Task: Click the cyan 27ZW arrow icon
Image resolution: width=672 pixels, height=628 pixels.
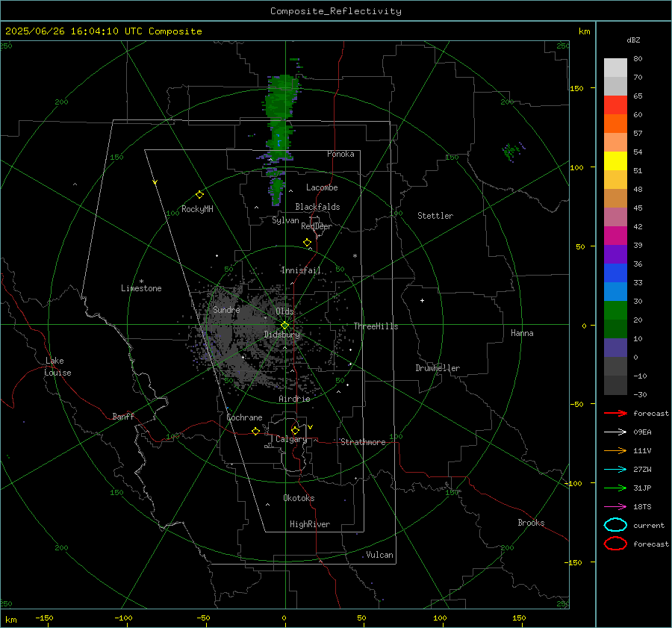Action: point(615,470)
